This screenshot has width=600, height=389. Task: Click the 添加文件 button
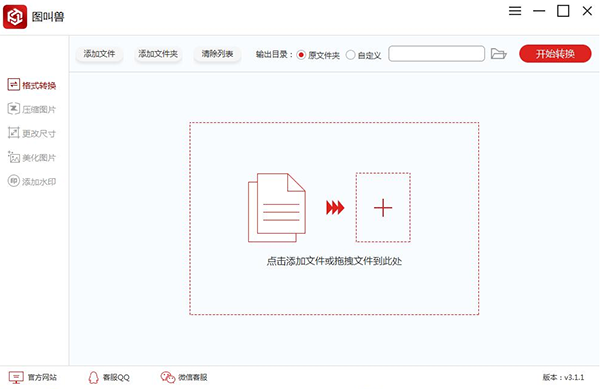click(99, 54)
